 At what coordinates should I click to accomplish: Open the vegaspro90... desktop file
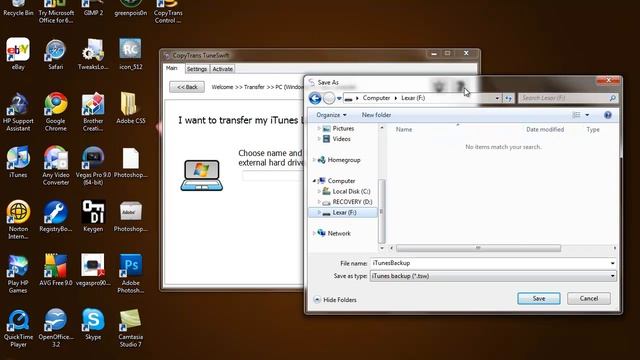pos(93,270)
